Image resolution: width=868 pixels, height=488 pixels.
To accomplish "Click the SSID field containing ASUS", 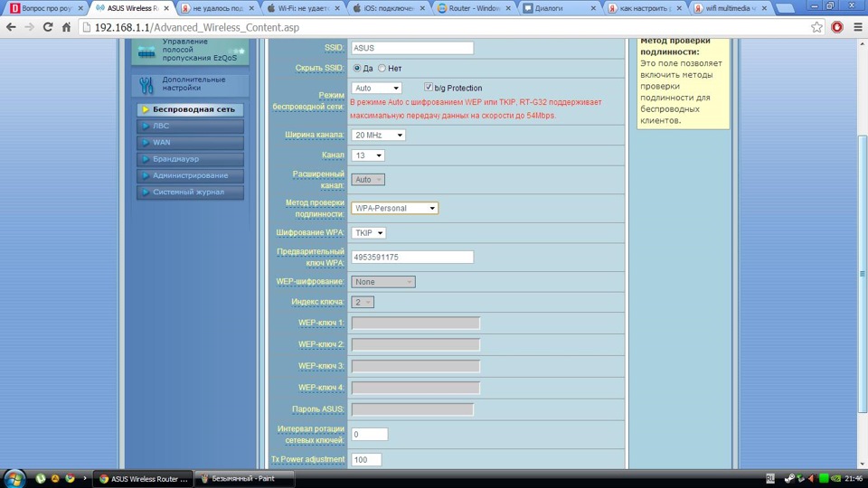I will [x=412, y=48].
